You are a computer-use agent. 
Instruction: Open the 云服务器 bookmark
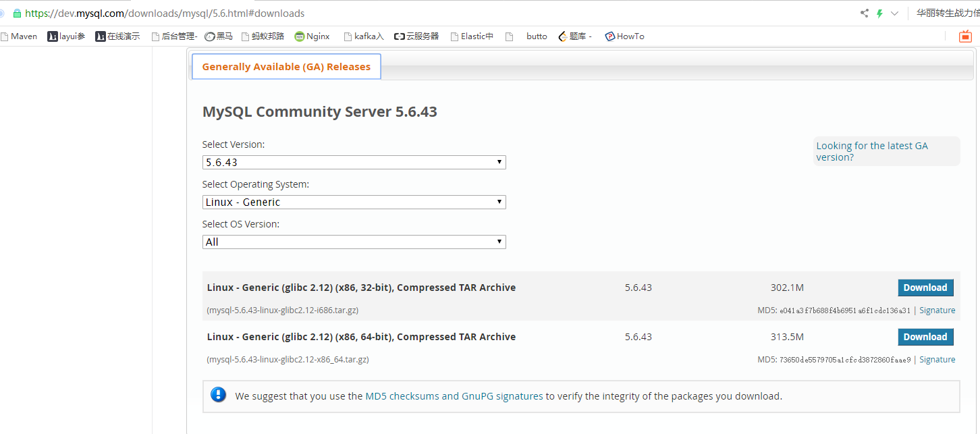(416, 36)
